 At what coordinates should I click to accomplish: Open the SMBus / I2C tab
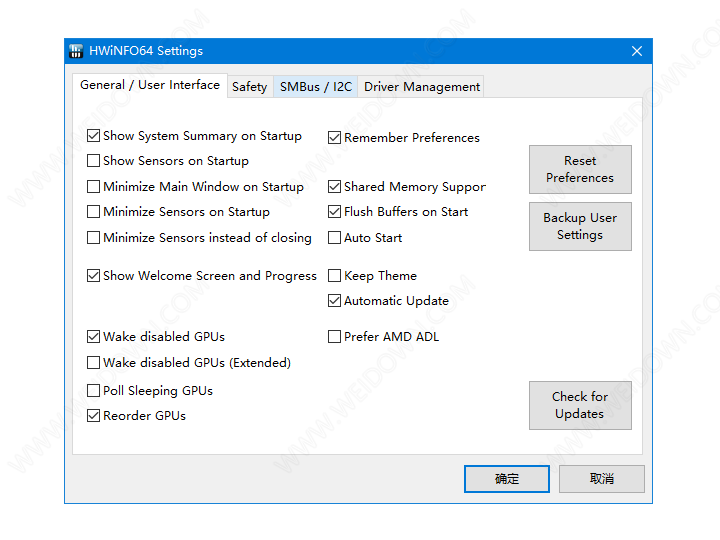(x=316, y=87)
